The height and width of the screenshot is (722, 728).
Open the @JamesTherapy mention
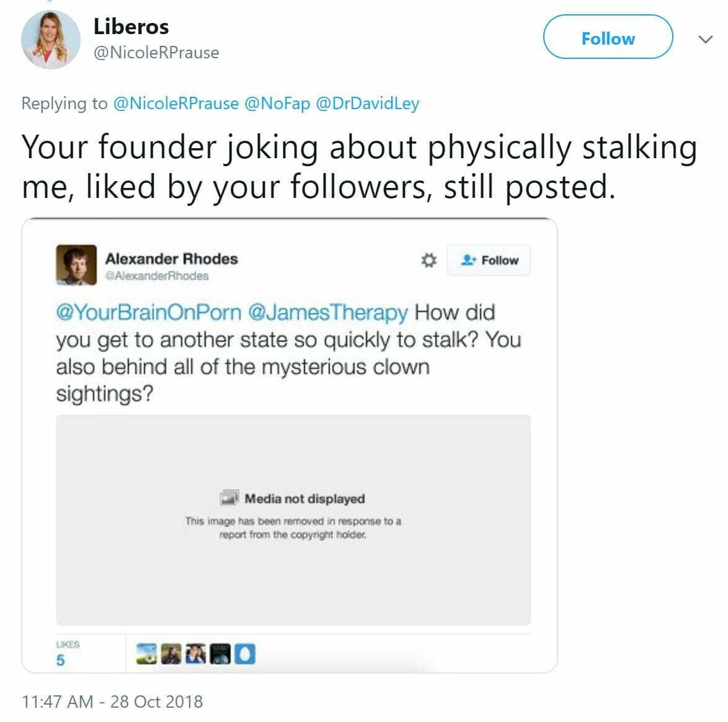[x=327, y=311]
